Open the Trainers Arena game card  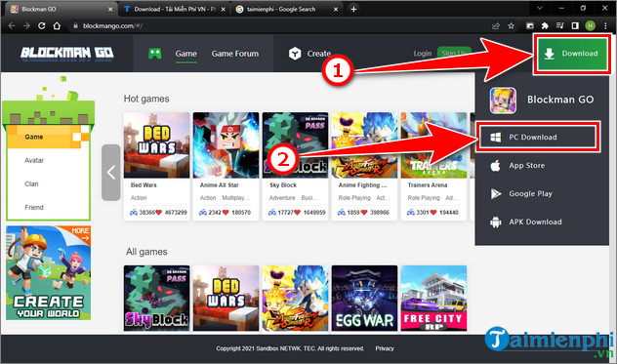[433, 166]
